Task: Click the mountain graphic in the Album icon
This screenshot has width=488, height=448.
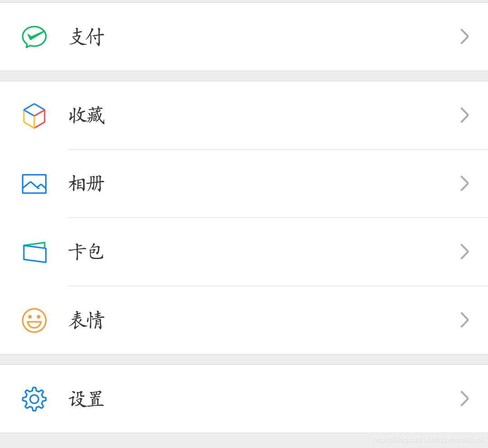Action: point(33,185)
